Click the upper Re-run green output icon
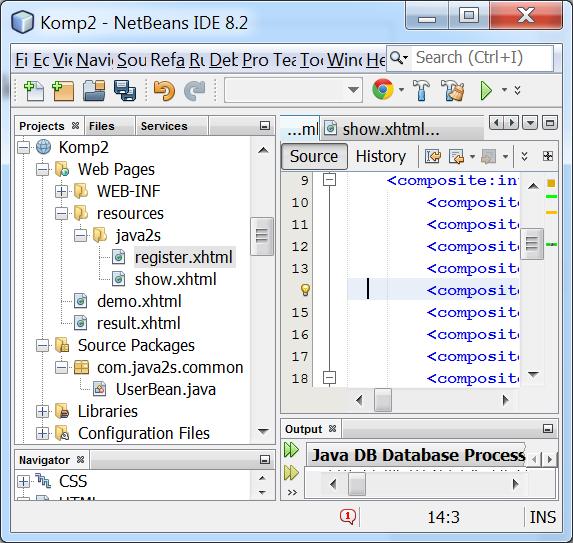Image resolution: width=573 pixels, height=543 pixels. click(x=291, y=450)
